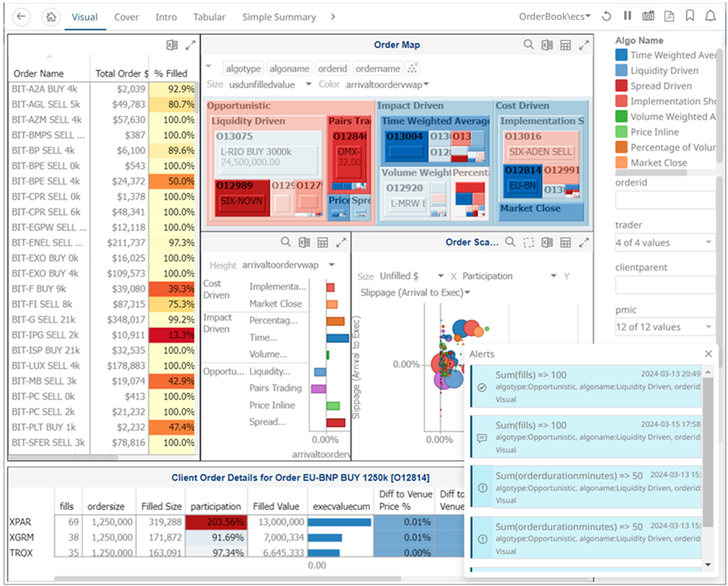This screenshot has height=586, width=728.
Task: Open the Simple Summary tab
Action: tap(279, 16)
